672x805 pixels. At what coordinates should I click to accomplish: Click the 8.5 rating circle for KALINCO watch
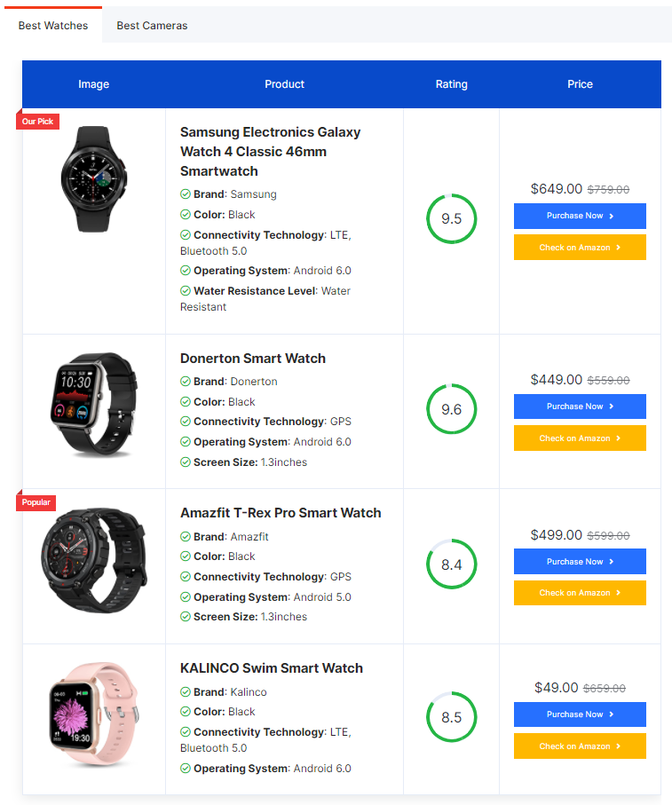coord(451,717)
